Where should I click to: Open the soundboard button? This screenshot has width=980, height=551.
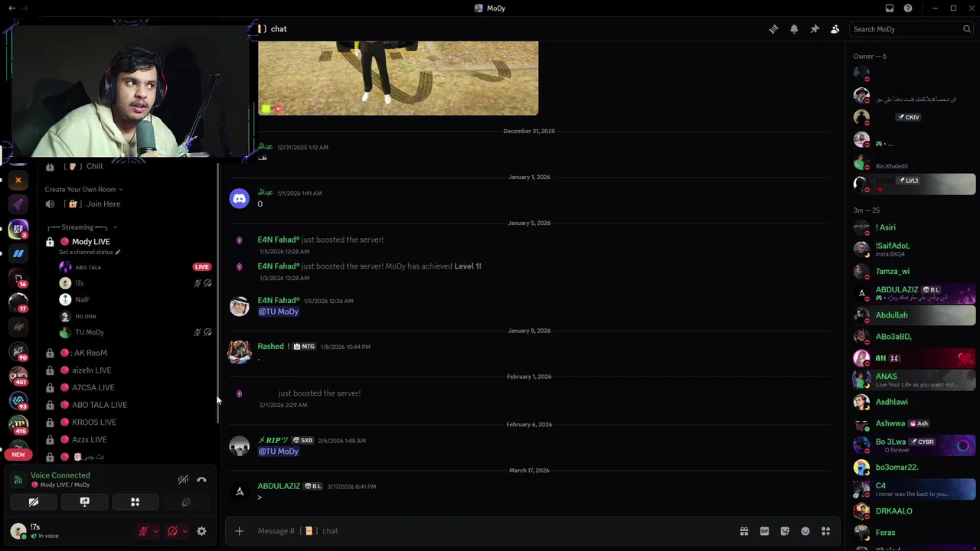[x=186, y=502]
